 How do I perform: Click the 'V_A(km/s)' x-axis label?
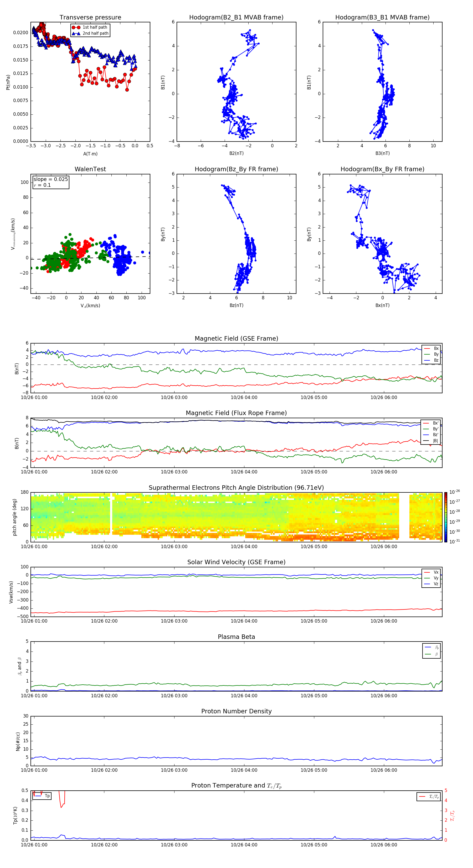pyautogui.click(x=90, y=306)
